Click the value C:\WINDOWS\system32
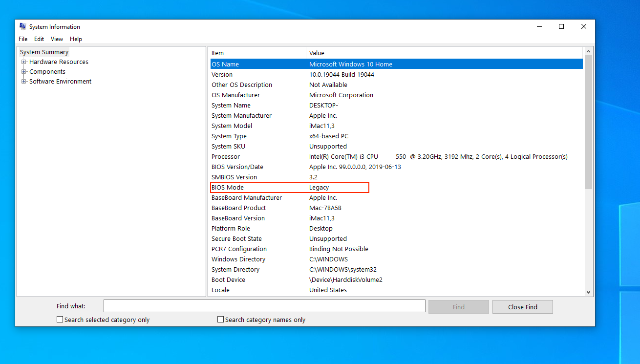 [x=343, y=269]
